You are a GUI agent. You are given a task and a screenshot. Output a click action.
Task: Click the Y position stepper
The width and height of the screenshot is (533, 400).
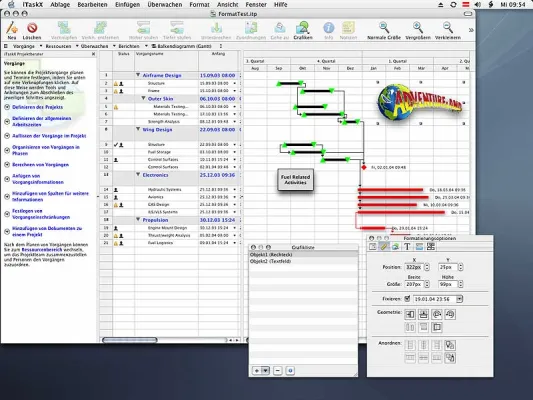point(461,267)
